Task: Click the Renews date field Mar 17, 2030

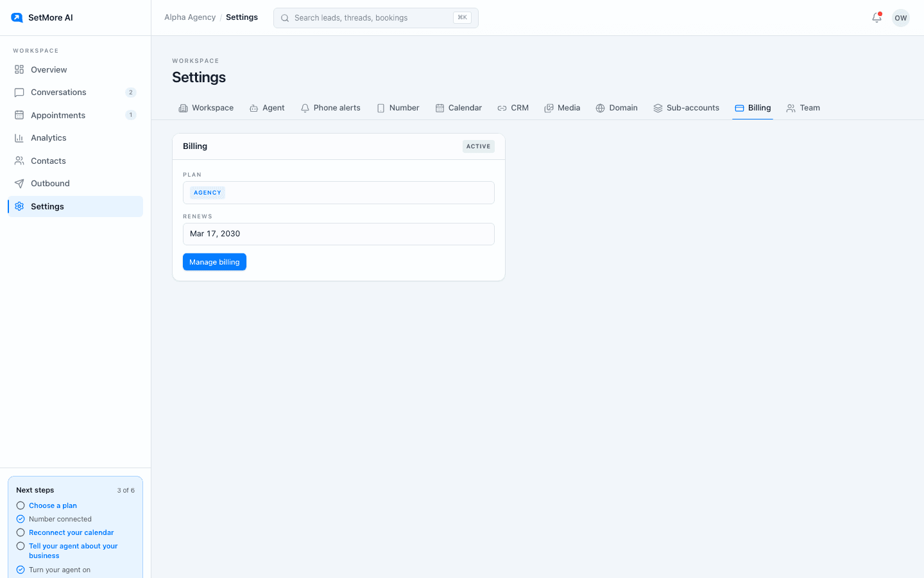Action: 339,234
